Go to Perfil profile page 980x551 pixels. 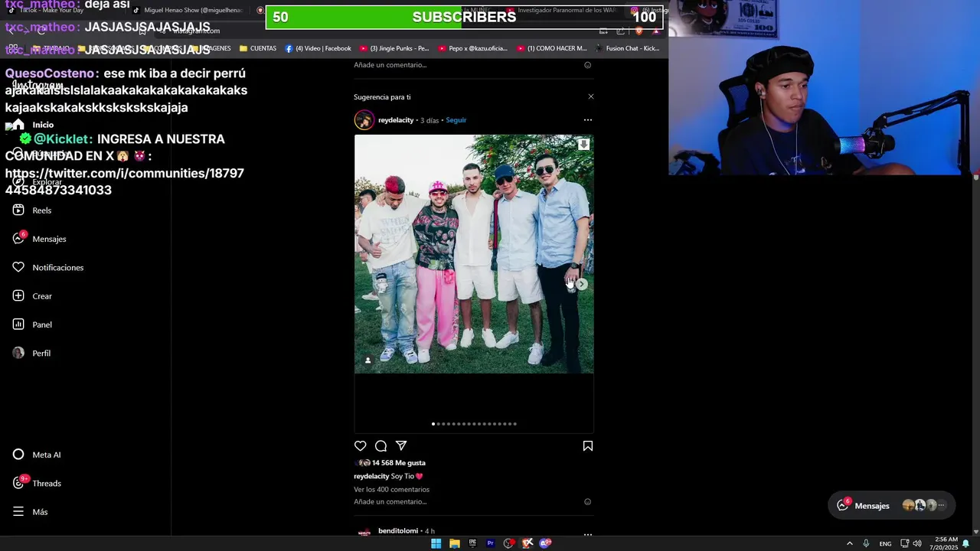32,353
